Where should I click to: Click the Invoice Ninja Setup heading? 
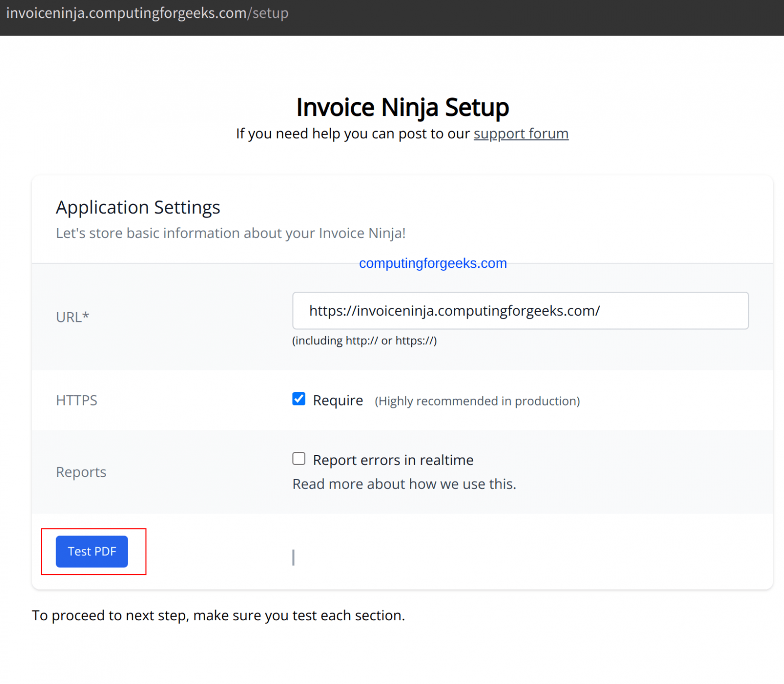coord(403,107)
